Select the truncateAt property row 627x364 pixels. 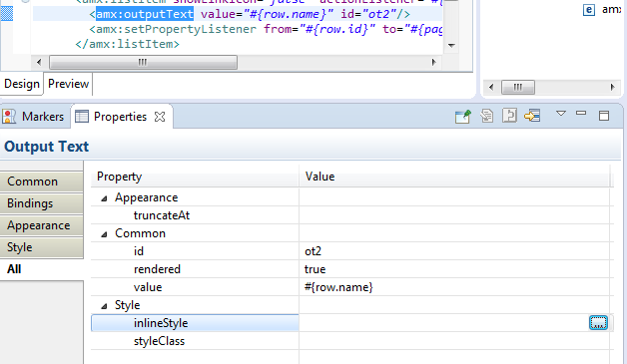[x=351, y=215]
